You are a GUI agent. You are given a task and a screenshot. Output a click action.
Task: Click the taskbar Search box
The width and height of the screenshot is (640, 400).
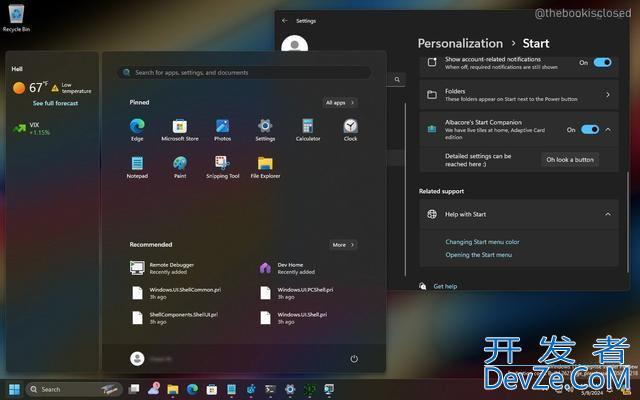(x=74, y=389)
